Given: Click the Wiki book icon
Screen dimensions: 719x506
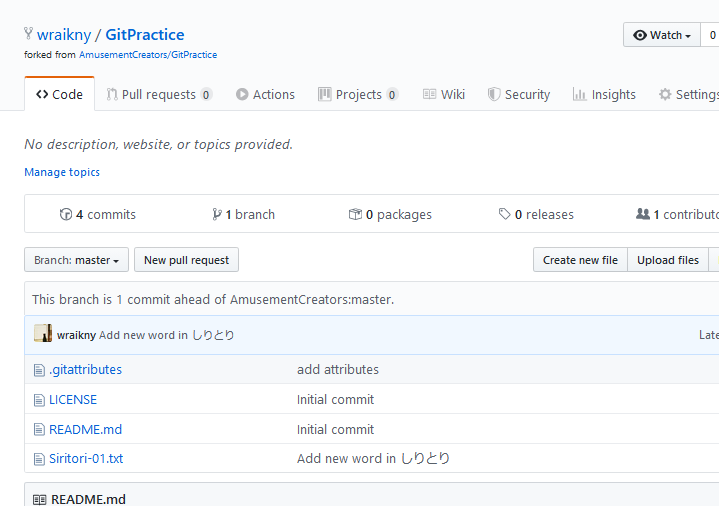Looking at the screenshot, I should [429, 94].
